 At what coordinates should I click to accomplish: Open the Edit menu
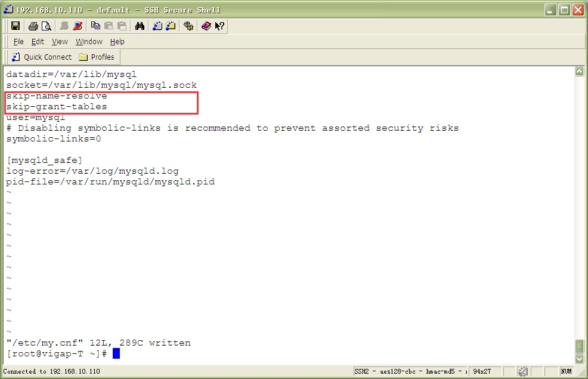click(38, 42)
